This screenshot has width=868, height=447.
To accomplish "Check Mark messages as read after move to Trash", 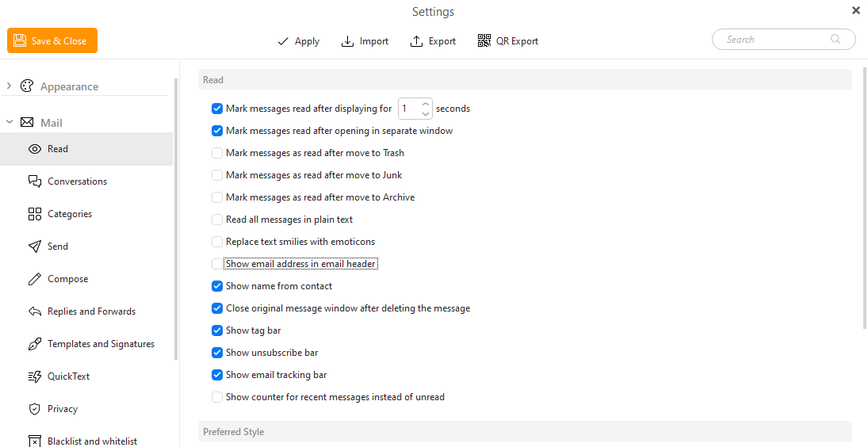I will [x=217, y=153].
